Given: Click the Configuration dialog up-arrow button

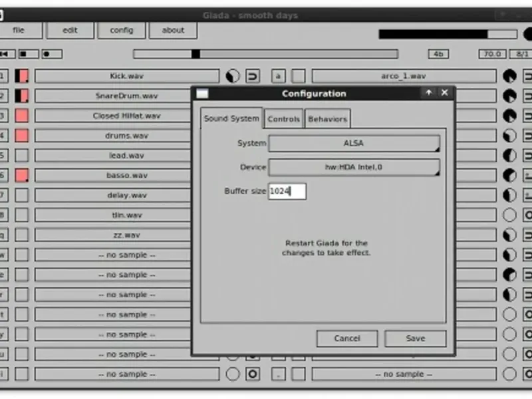Looking at the screenshot, I should pos(429,92).
